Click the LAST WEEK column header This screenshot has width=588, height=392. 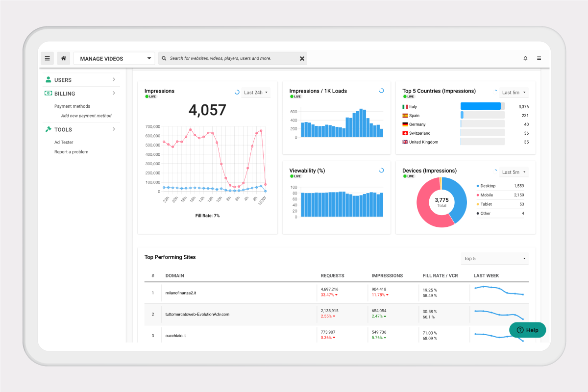486,276
